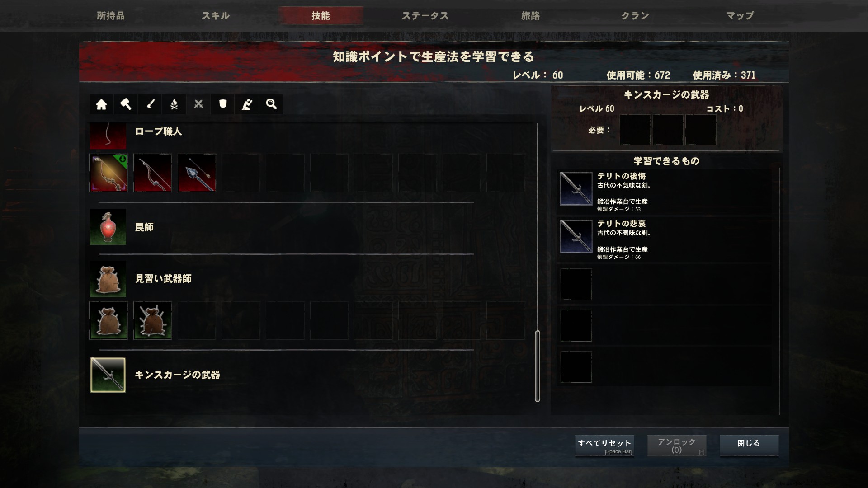
Task: Select the campfire filter icon
Action: 174,104
